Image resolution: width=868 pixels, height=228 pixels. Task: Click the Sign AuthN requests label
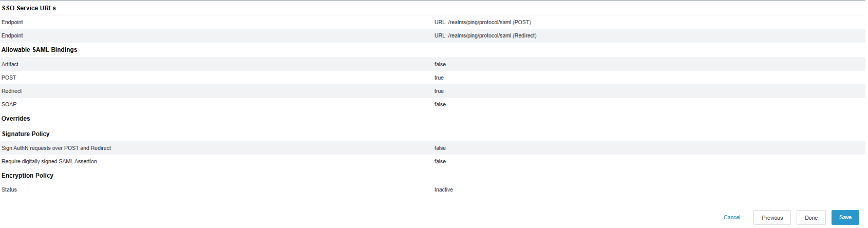(56, 148)
